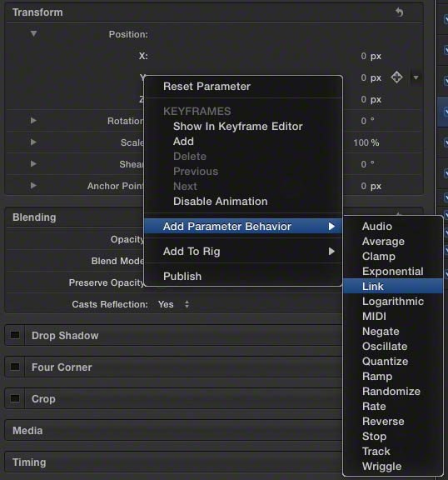The width and height of the screenshot is (448, 480).
Task: Select the Clamp parameter behavior
Action: tap(393, 257)
